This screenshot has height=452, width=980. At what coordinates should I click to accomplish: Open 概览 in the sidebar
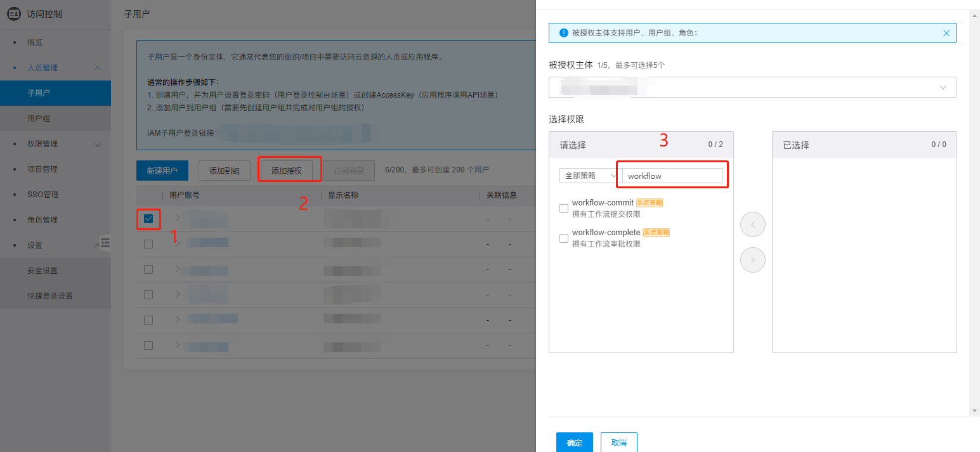coord(35,42)
